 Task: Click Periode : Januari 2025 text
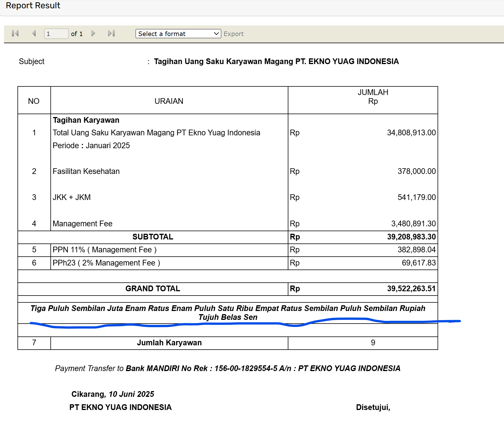(91, 146)
